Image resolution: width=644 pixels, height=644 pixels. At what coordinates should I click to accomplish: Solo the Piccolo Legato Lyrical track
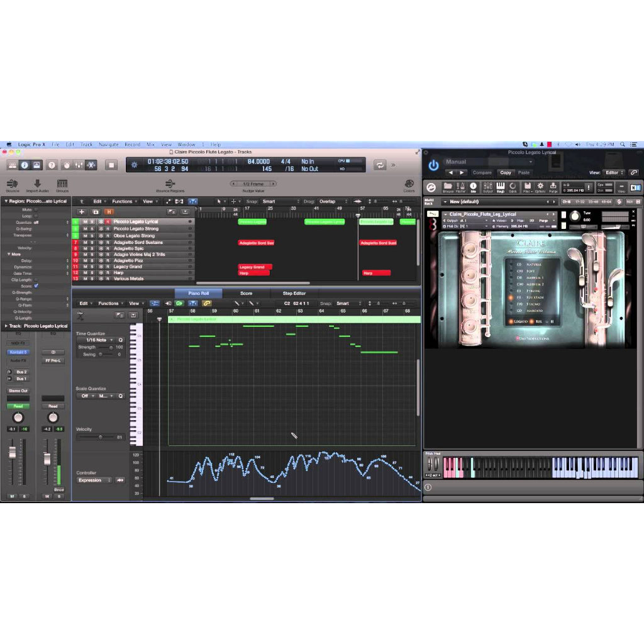[93, 221]
